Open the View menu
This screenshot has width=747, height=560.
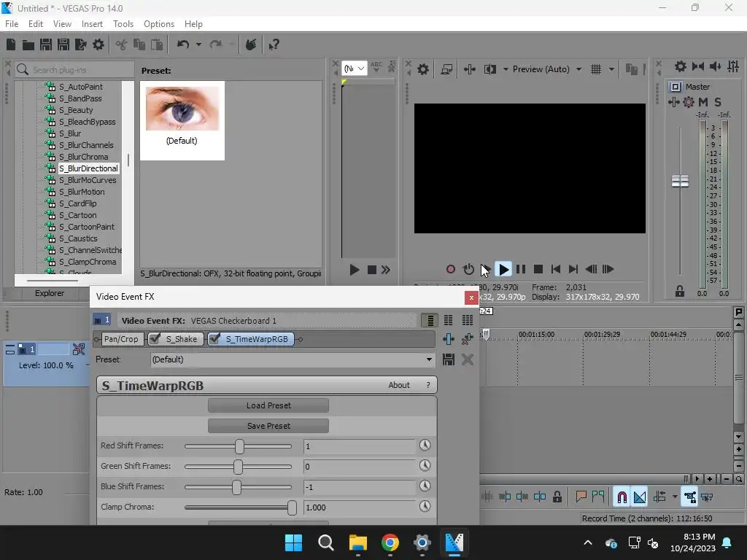point(62,24)
